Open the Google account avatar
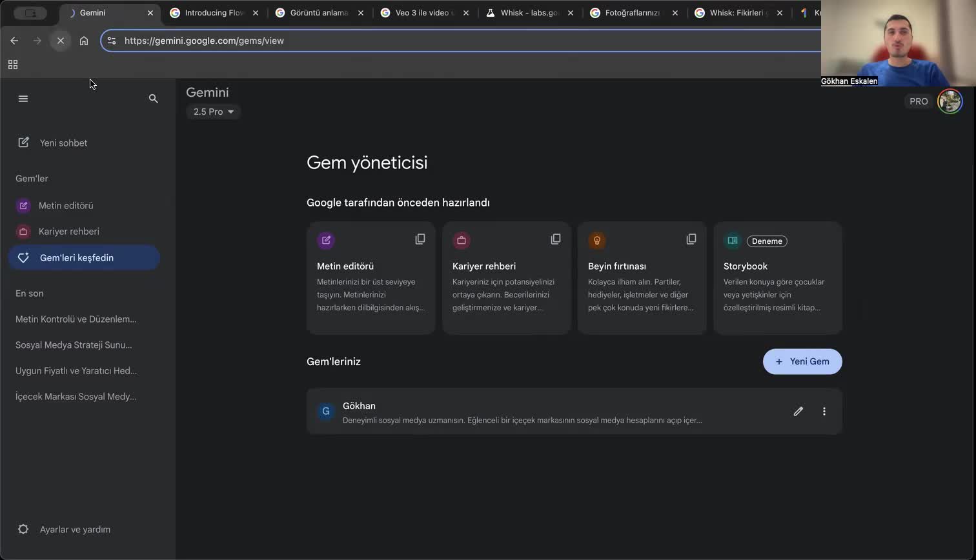 point(950,101)
